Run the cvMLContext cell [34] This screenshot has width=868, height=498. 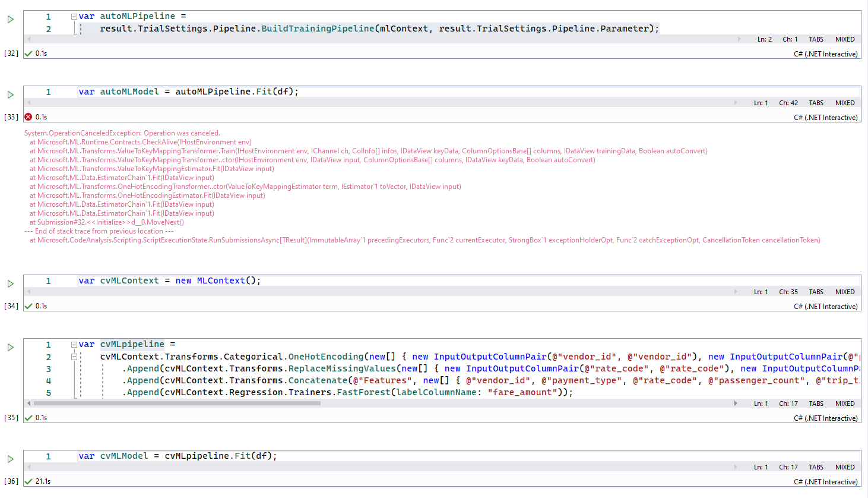10,283
